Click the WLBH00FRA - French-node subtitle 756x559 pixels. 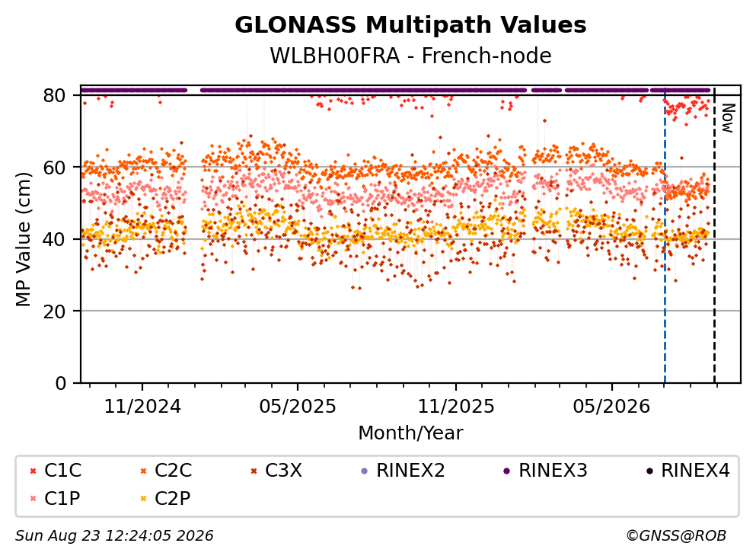[x=410, y=56]
